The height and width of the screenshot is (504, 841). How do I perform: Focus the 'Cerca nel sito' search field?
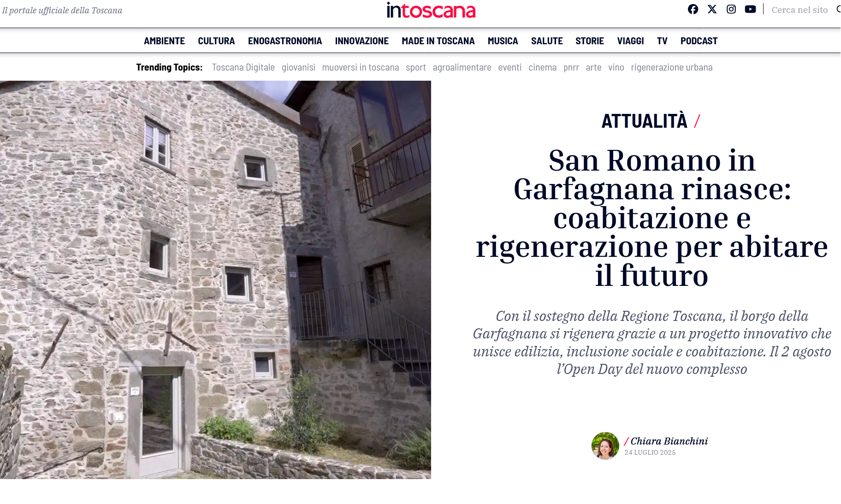800,10
